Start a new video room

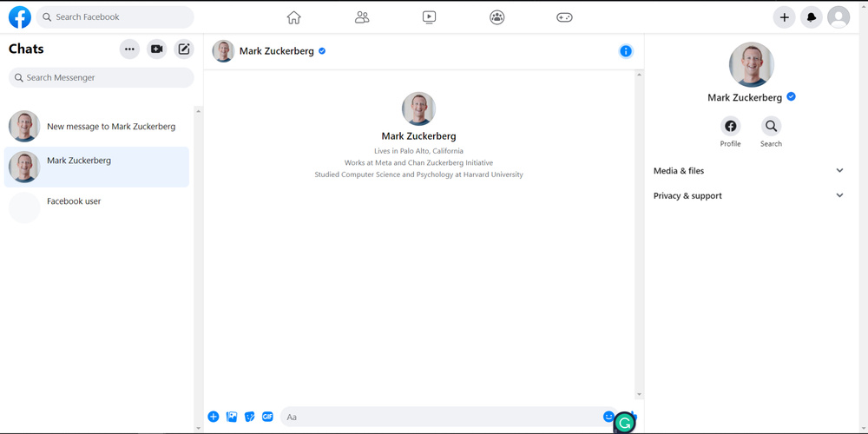click(156, 49)
